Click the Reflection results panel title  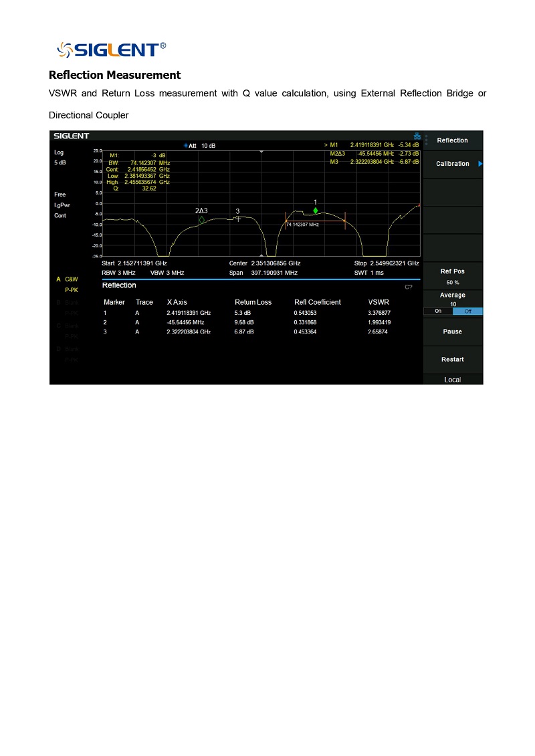pos(119,285)
